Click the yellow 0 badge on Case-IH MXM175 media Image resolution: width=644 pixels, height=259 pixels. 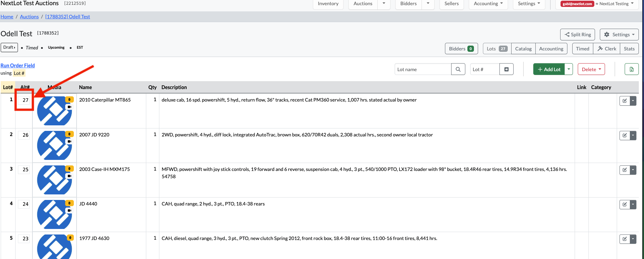tap(69, 169)
